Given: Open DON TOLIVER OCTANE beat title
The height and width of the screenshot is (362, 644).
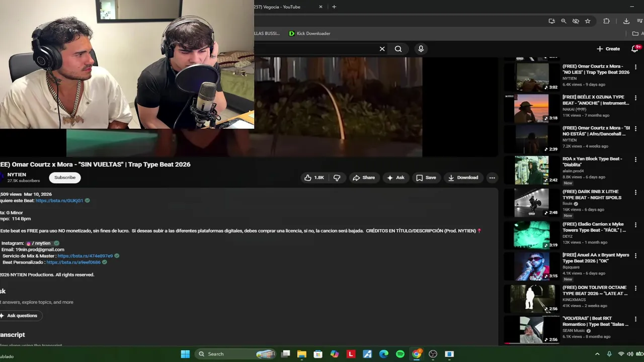Looking at the screenshot, I should 595,290.
